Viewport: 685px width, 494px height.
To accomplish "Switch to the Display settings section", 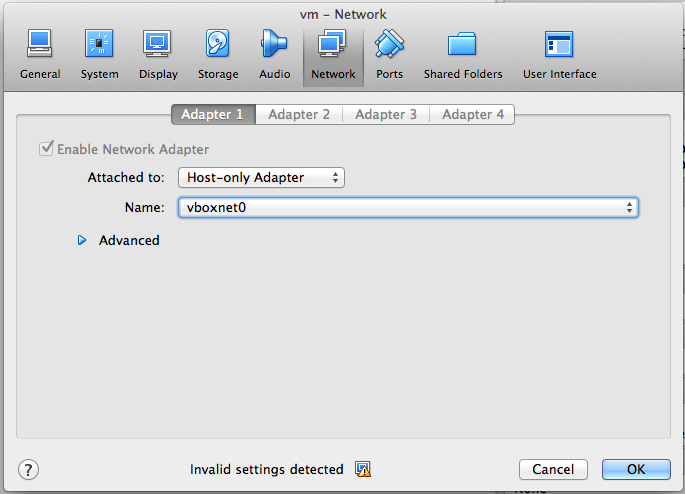I will click(158, 54).
